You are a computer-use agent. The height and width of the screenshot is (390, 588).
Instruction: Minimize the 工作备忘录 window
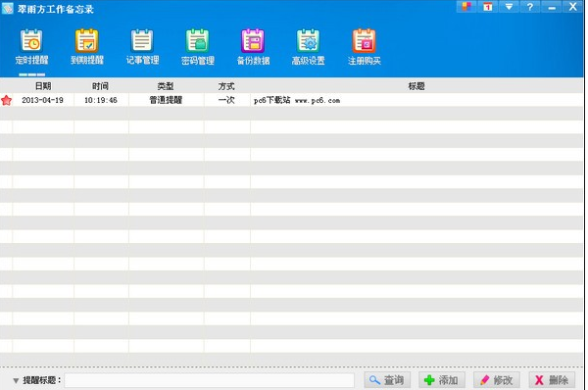tap(552, 7)
